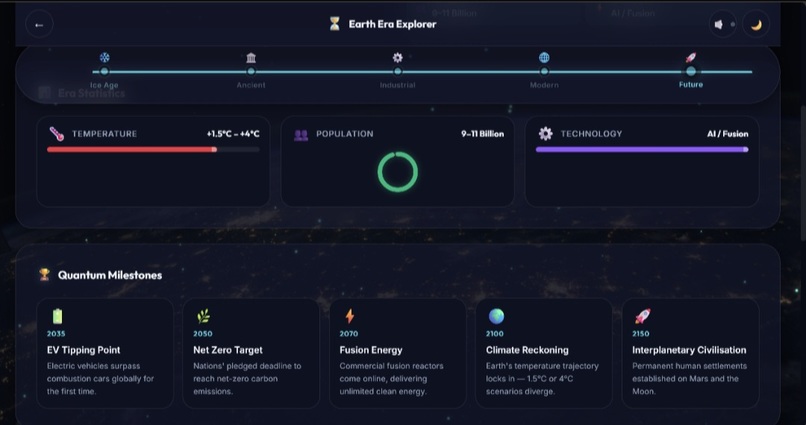Open the Climate Reckoning milestone

(544, 354)
